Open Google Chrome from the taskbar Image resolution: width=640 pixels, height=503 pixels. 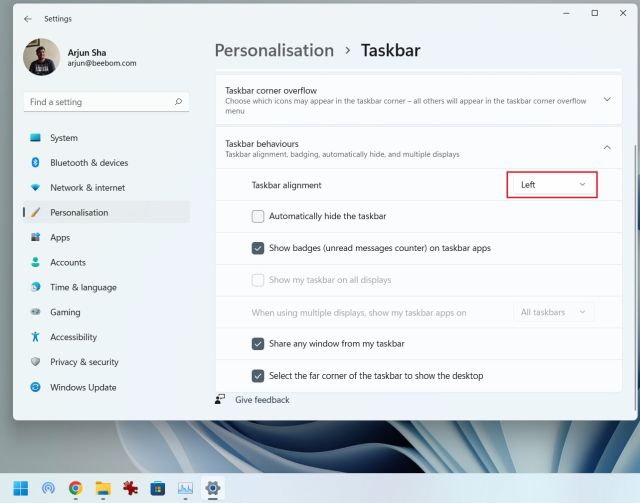click(x=75, y=488)
